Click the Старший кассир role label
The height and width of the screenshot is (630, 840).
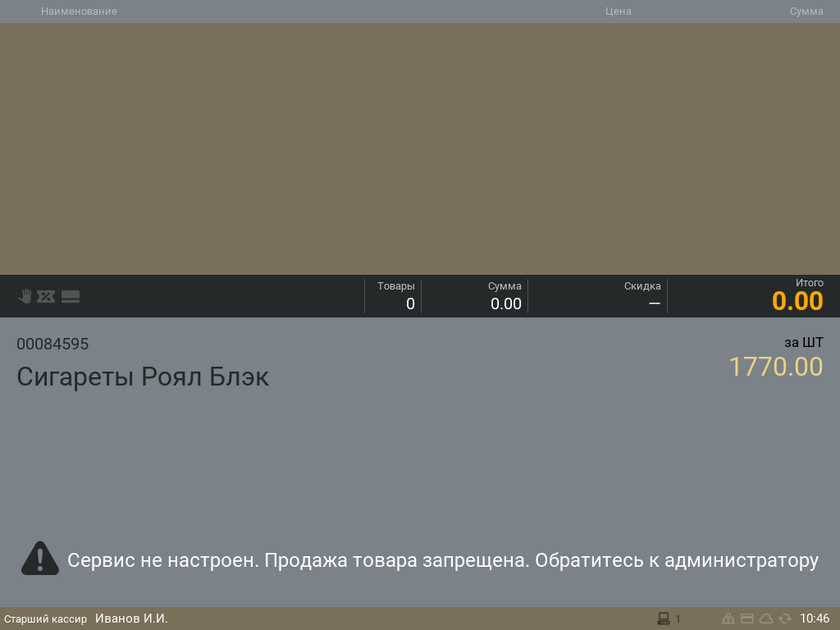tap(46, 619)
